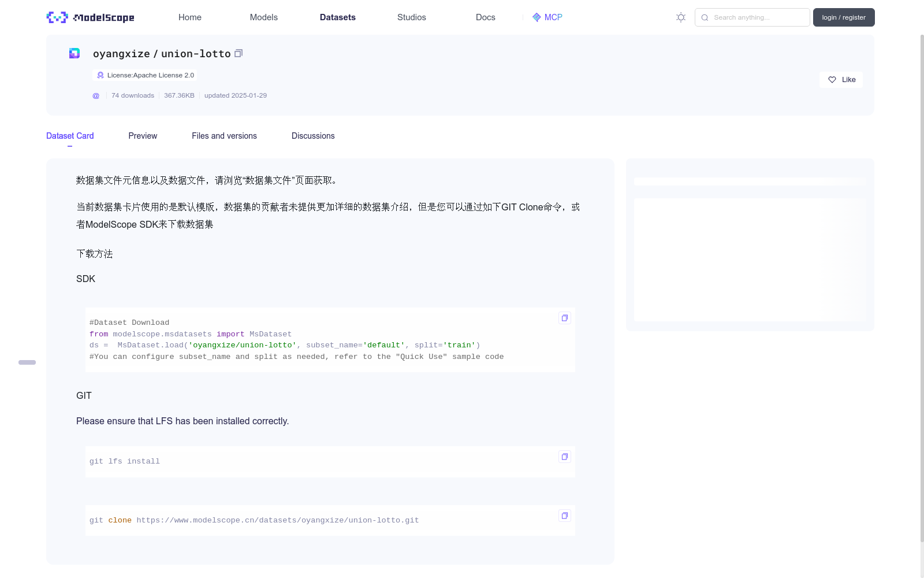Image resolution: width=924 pixels, height=578 pixels.
Task: Click the Like button
Action: (841, 80)
